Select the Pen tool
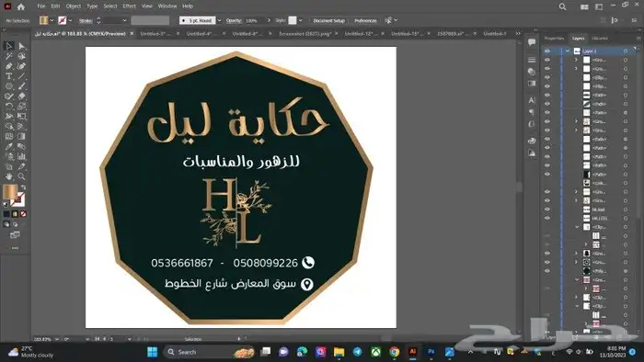This screenshot has height=362, width=644. coord(8,66)
